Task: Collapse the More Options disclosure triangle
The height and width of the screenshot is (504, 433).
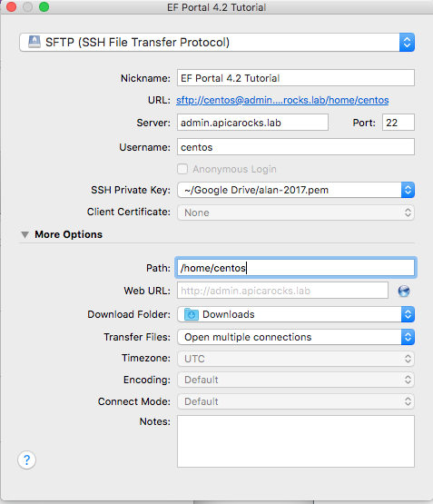Action: 25,234
